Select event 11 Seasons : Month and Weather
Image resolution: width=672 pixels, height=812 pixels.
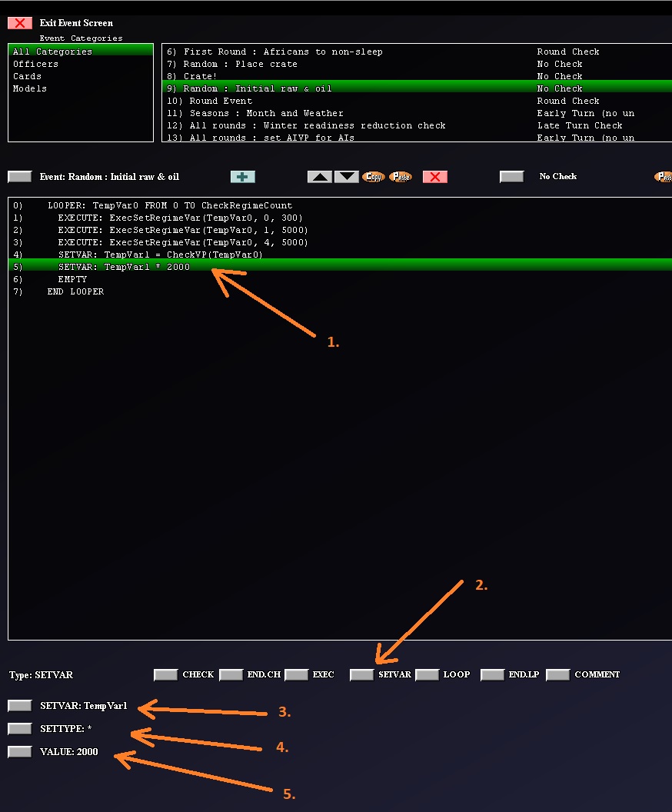click(x=417, y=113)
